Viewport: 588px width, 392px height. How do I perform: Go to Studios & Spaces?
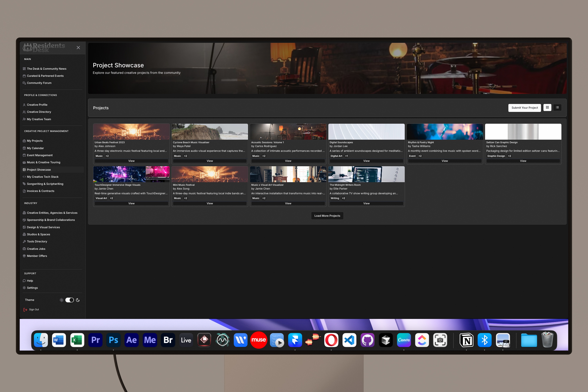39,234
